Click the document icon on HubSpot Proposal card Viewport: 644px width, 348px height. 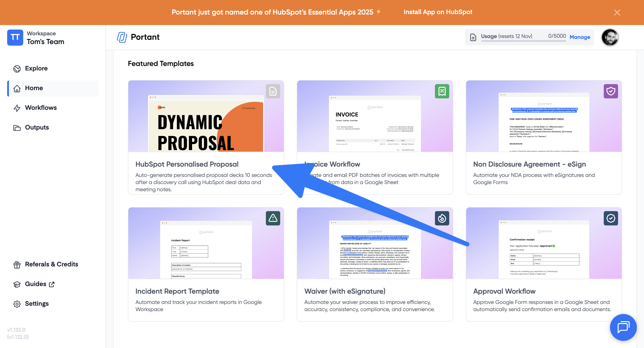[x=273, y=91]
